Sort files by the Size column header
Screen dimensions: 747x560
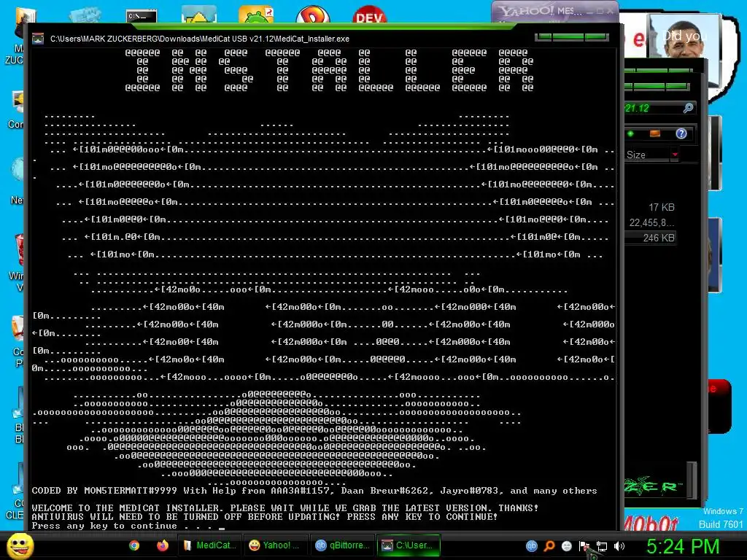pyautogui.click(x=647, y=155)
